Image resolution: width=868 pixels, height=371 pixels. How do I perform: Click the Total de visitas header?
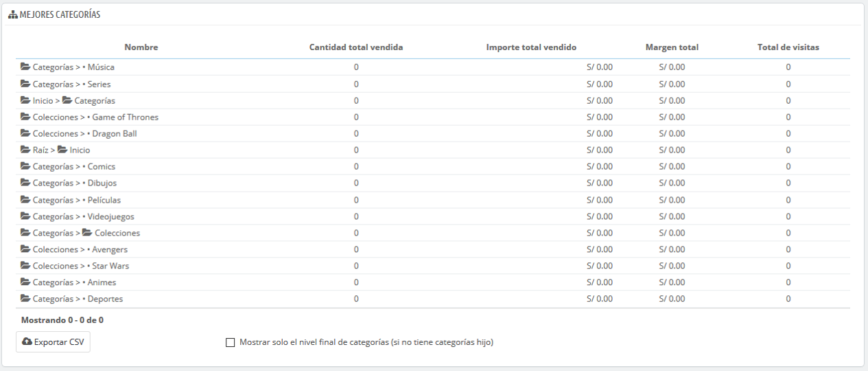coord(788,47)
